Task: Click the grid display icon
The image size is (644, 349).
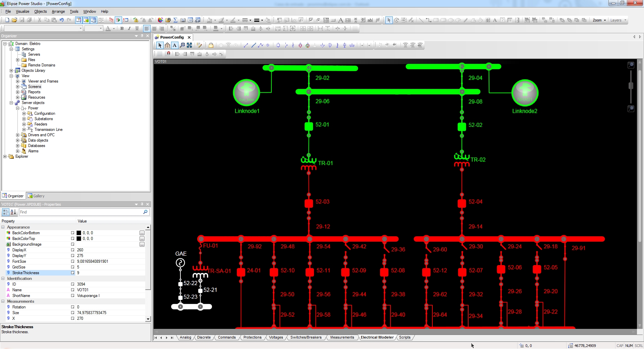Action: (x=159, y=54)
